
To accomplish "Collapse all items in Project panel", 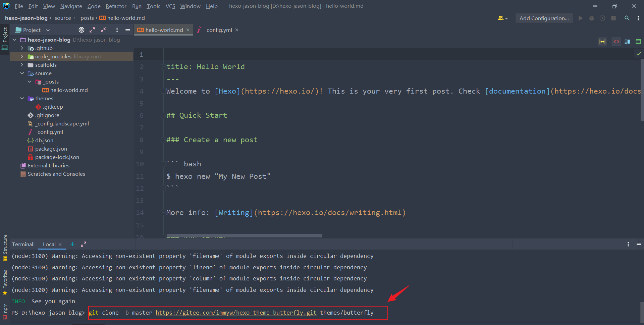I will point(103,30).
